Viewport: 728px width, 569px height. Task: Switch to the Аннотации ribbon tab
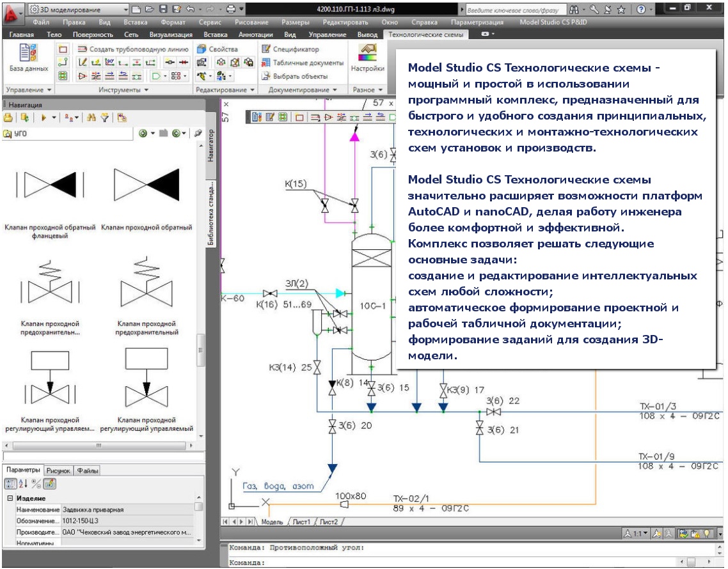(255, 35)
